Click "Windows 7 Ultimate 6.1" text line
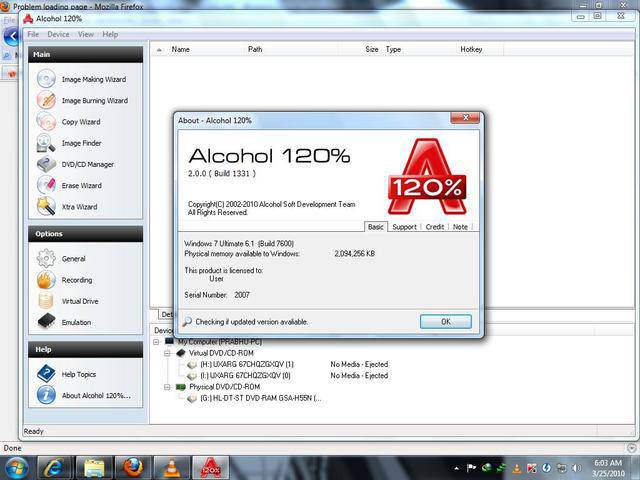This screenshot has height=480, width=640. 239,244
